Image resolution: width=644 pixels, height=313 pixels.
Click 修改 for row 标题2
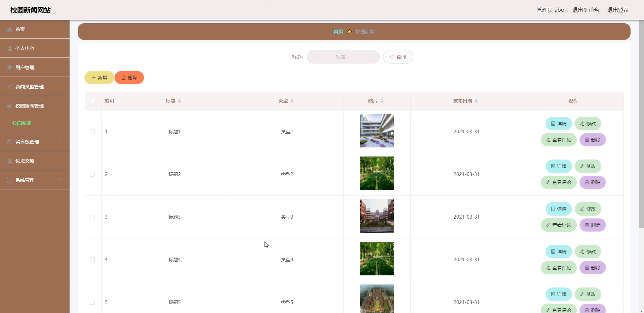tap(588, 166)
